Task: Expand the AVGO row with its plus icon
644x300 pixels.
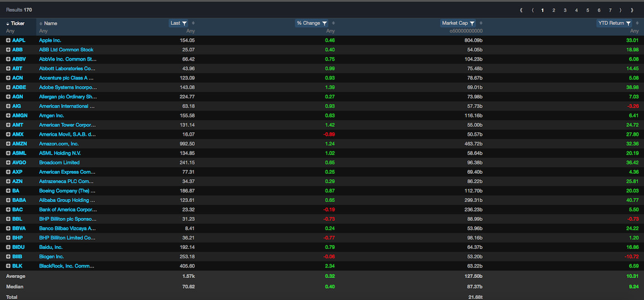Action: 8,162
